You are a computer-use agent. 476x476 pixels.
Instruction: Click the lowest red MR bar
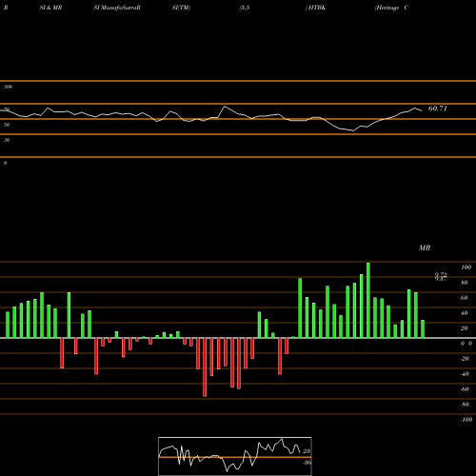tap(205, 367)
